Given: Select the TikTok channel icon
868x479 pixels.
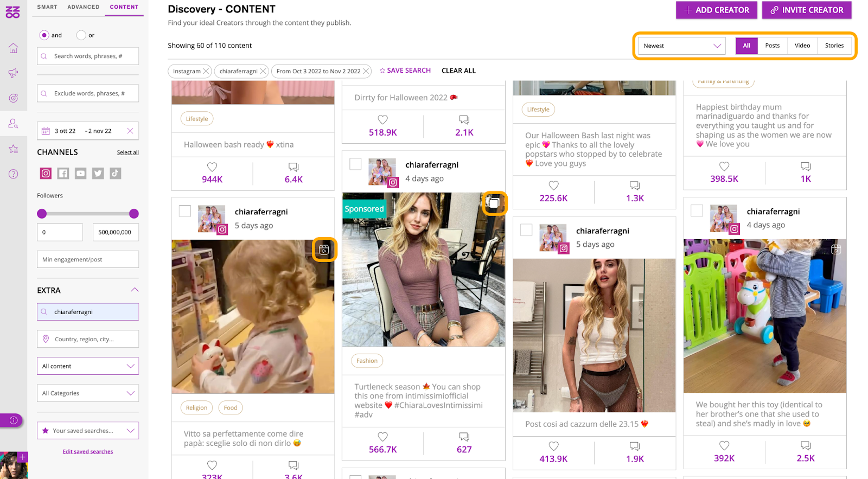Looking at the screenshot, I should (x=116, y=174).
